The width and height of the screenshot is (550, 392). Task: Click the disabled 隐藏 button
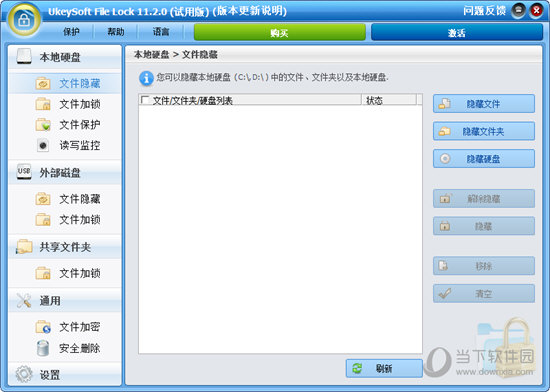pyautogui.click(x=484, y=226)
